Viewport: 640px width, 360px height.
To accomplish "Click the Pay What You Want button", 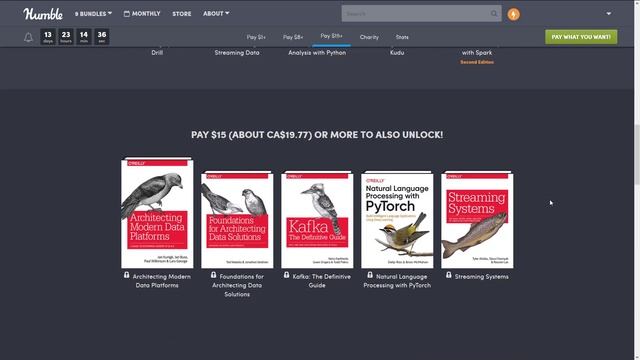I will pyautogui.click(x=581, y=37).
